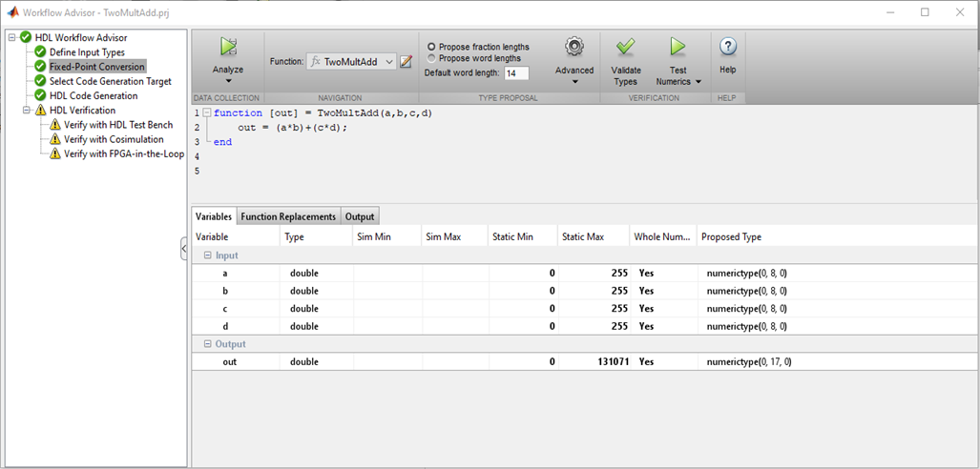Click the Static Min column header
Viewport: 980px width, 469px height.
pyautogui.click(x=523, y=236)
